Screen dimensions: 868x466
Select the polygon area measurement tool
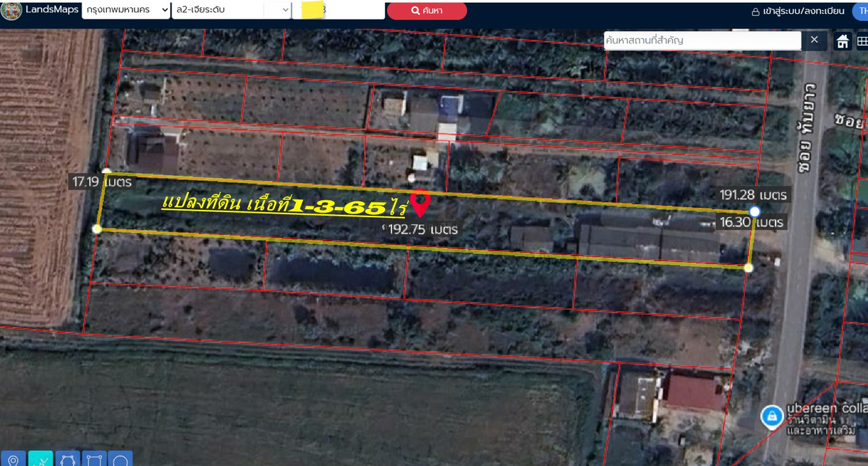pos(67,459)
